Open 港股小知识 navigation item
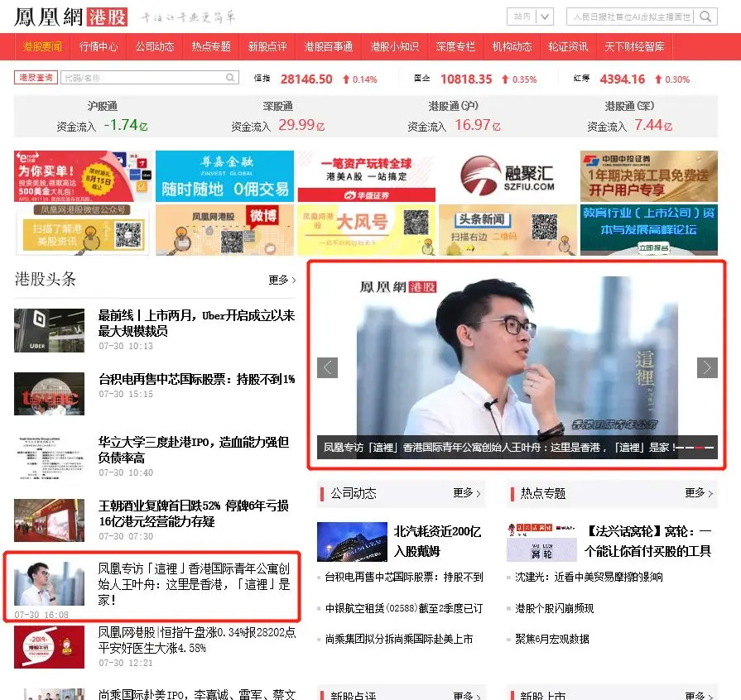 point(394,46)
